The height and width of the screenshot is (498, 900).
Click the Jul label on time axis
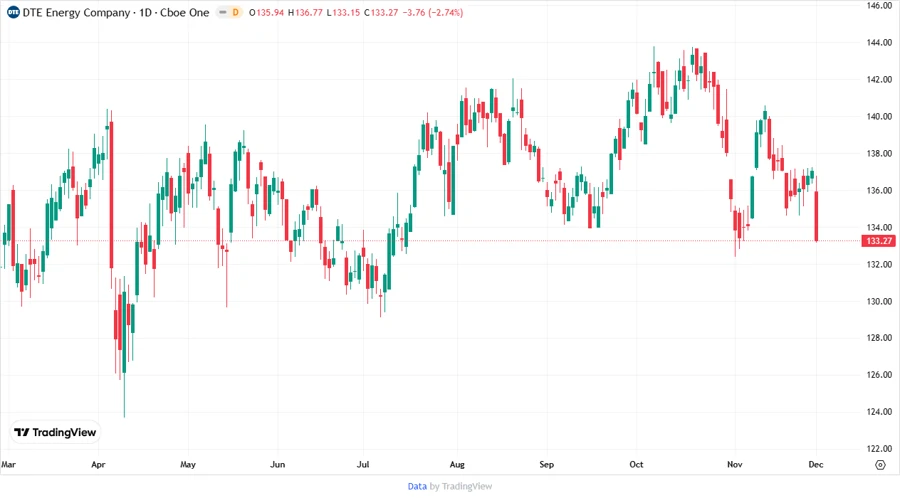click(x=363, y=464)
